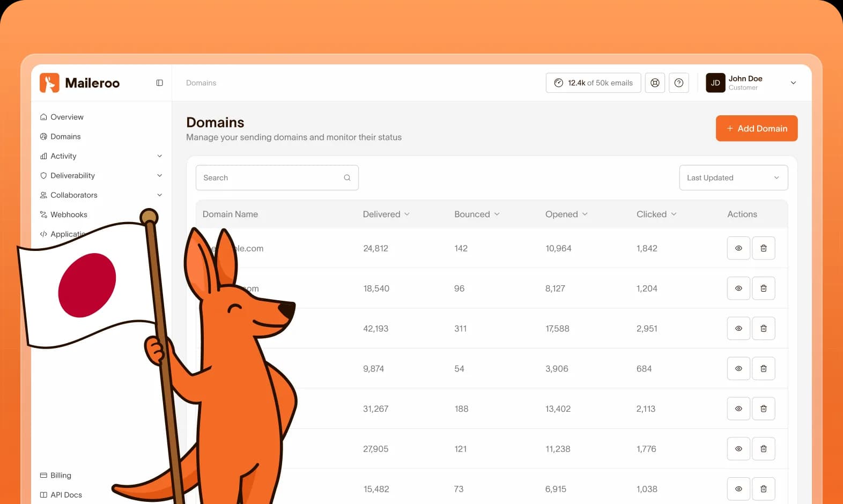Click the Opened value 11,238

(x=558, y=449)
